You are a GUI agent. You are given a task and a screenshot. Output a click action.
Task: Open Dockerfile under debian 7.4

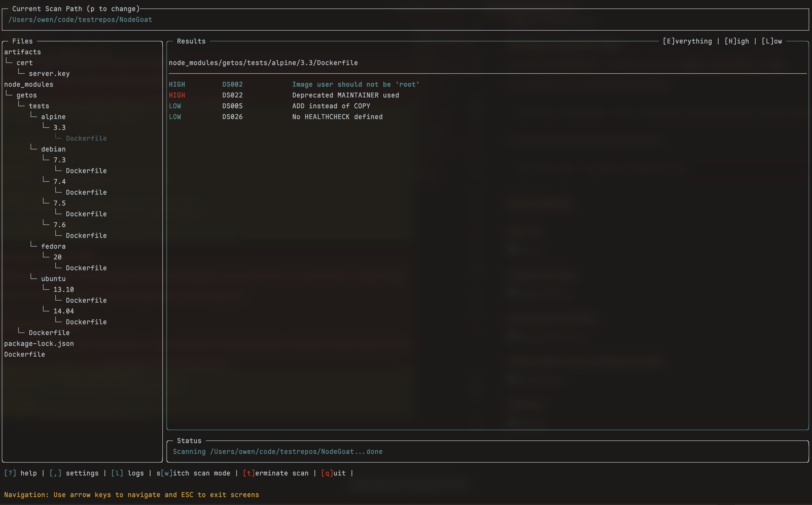(86, 192)
